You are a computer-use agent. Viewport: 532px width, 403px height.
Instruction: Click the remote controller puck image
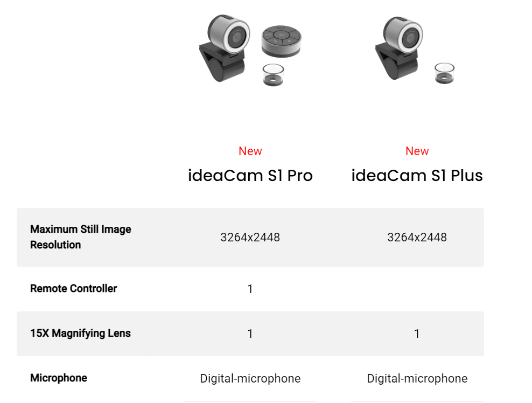281,41
